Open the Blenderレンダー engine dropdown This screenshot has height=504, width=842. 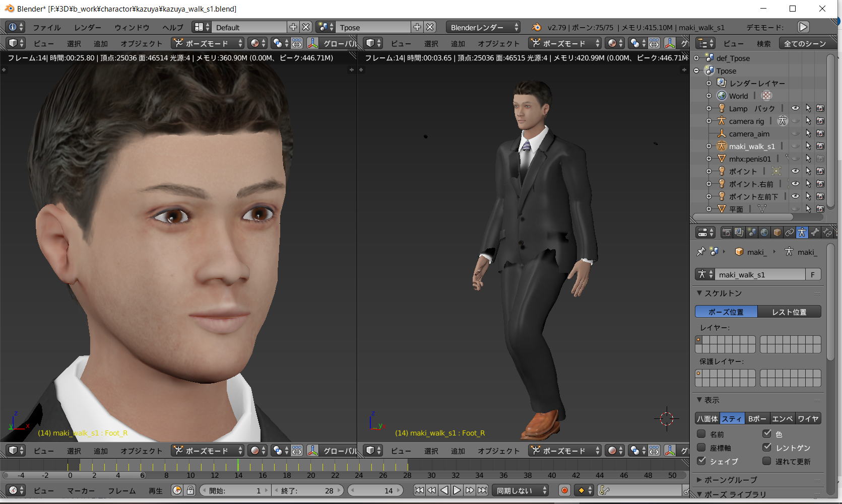483,27
